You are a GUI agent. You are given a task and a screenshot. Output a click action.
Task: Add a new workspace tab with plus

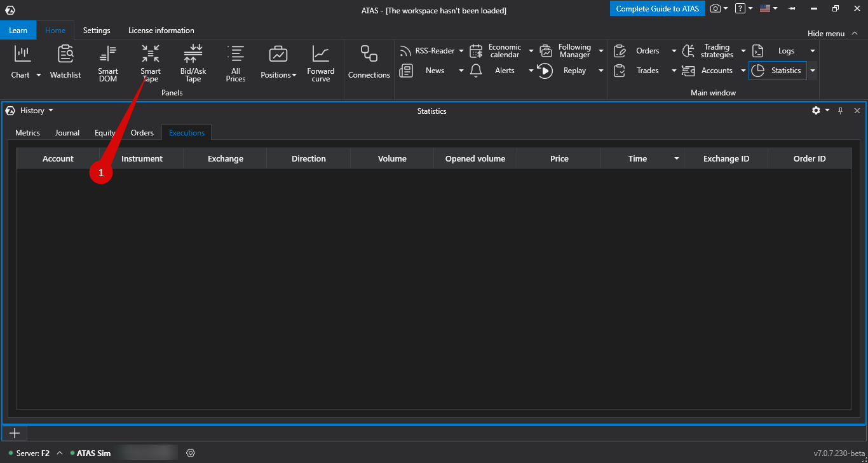(x=15, y=433)
